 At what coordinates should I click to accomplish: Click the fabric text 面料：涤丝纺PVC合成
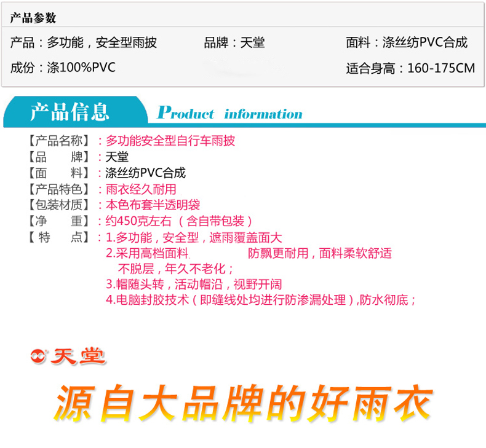(x=407, y=42)
